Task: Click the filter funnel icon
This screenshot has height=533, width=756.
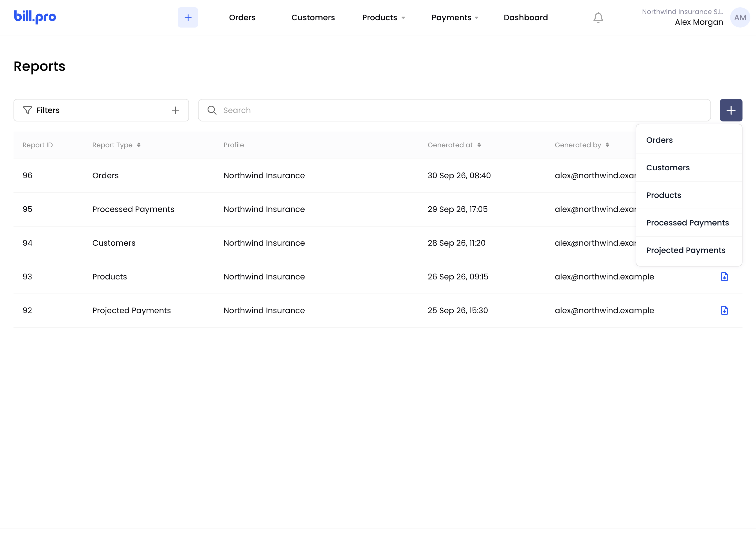Action: (28, 110)
